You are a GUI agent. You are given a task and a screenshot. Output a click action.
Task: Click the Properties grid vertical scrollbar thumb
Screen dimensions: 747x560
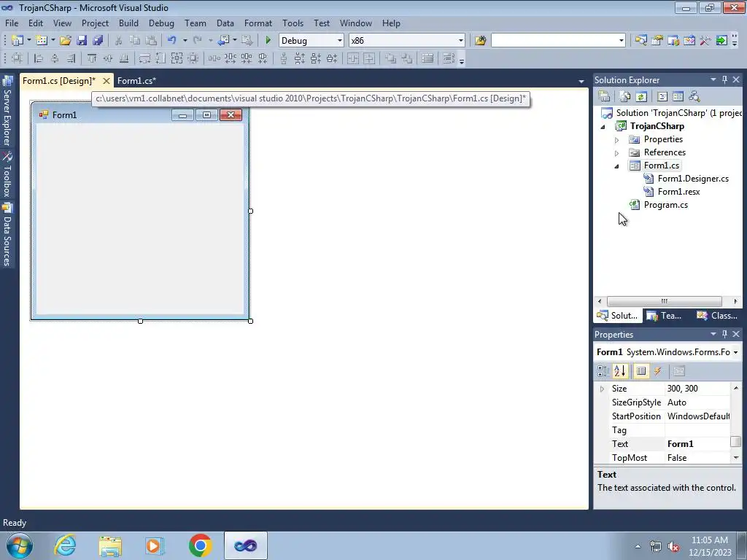coord(735,441)
